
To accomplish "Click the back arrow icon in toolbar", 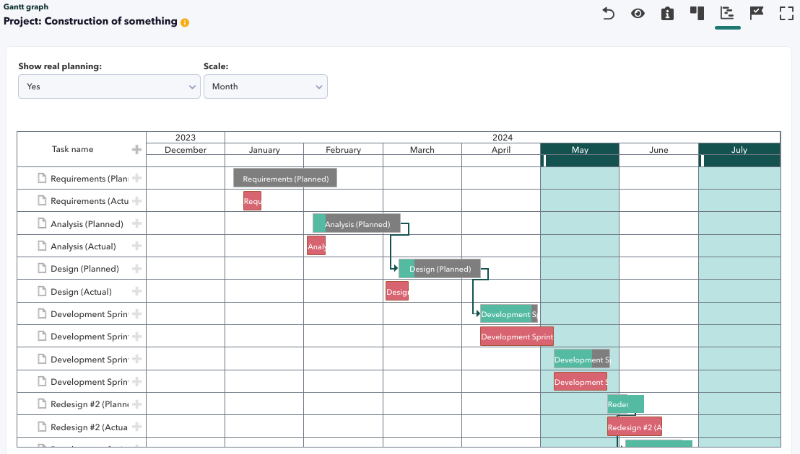I will tap(608, 13).
